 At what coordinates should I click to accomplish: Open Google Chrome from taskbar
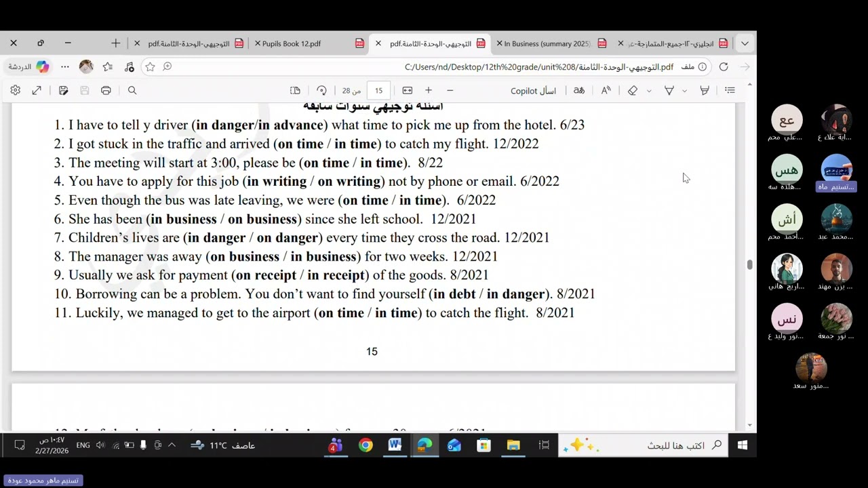tap(366, 445)
